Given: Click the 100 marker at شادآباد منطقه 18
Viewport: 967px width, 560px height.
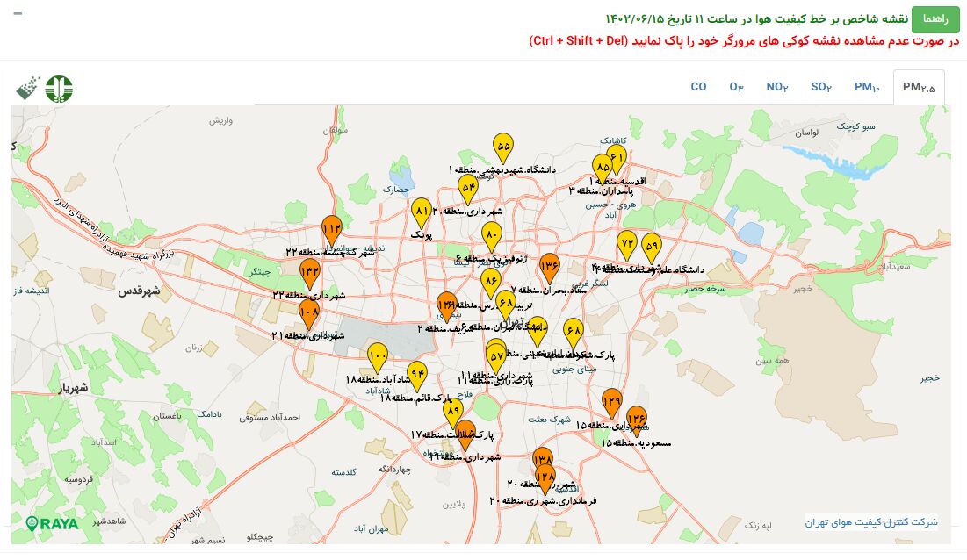Looking at the screenshot, I should click(x=378, y=358).
